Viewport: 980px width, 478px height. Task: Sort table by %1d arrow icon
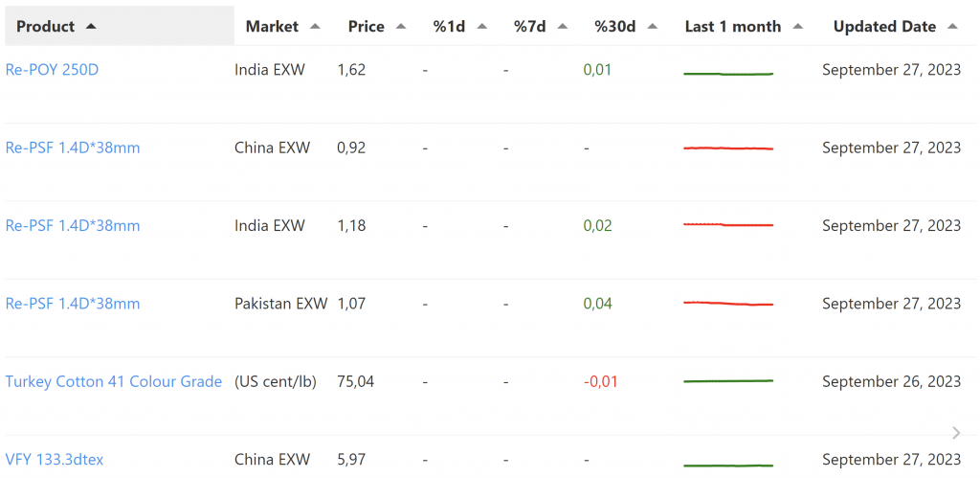[481, 27]
